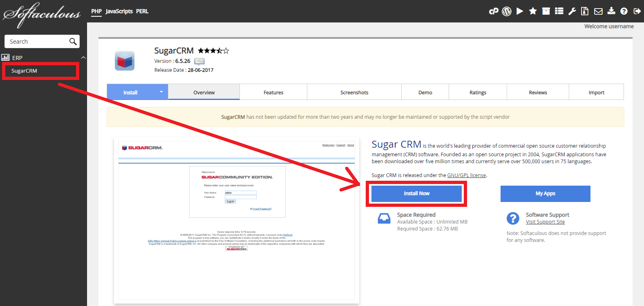Click the Space Required tray icon
The width and height of the screenshot is (644, 306).
(x=384, y=219)
